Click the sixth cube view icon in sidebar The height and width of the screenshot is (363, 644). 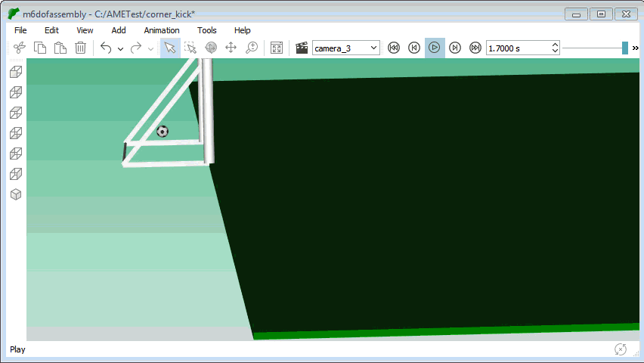[x=16, y=174]
